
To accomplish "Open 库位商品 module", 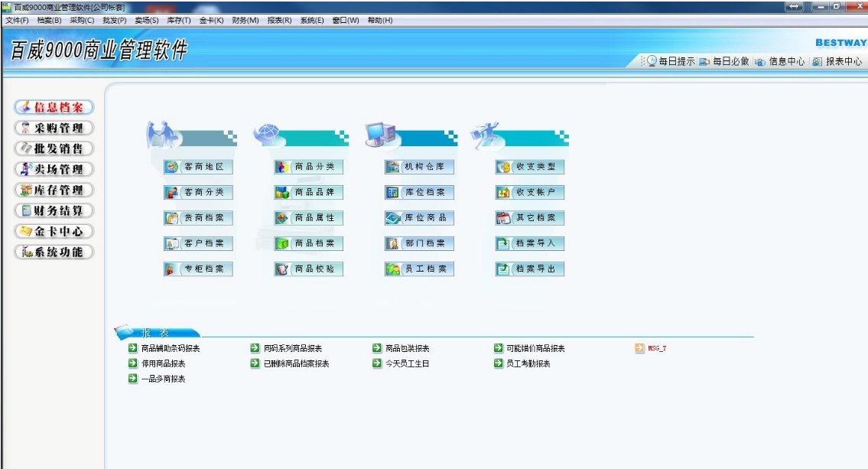I will (420, 217).
